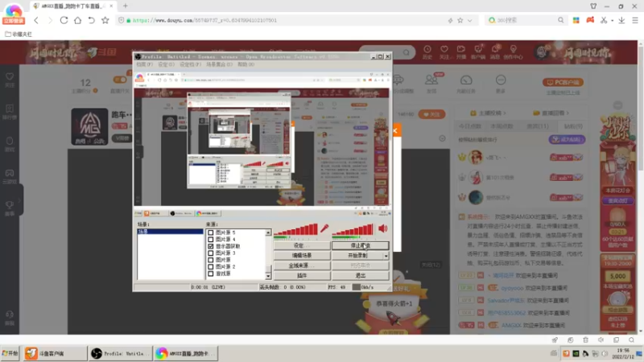Open the scissors tool dropdown arrow
Viewport: 644px width, 362px height.
[x=612, y=20]
